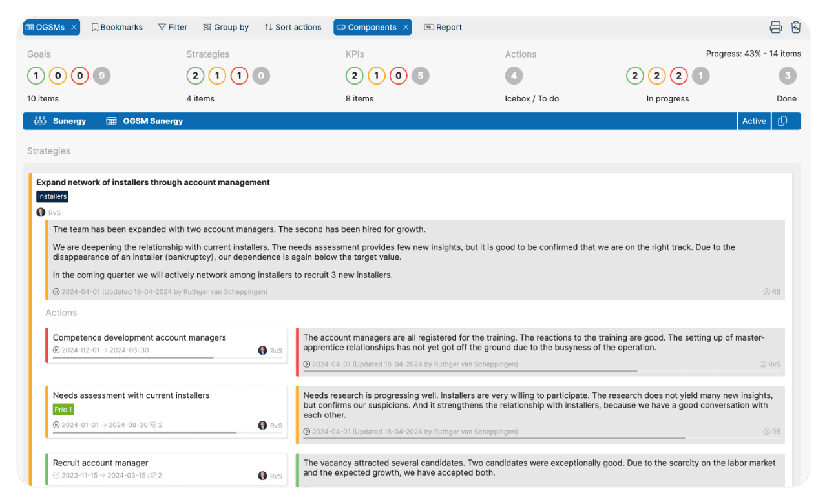Select the green In progress circle showing 2

point(635,76)
